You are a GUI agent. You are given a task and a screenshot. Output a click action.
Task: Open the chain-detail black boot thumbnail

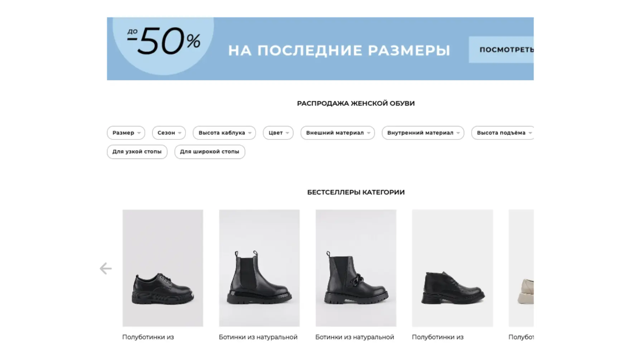(x=356, y=268)
